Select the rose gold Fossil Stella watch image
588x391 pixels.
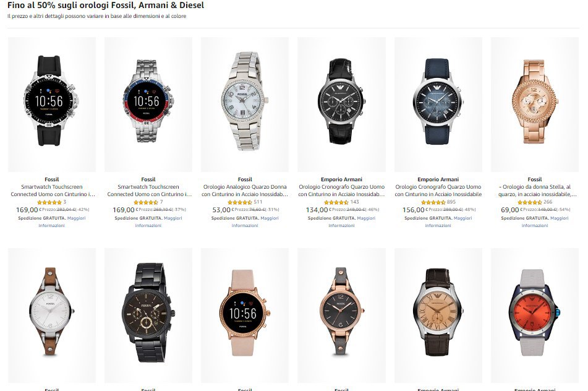535,105
